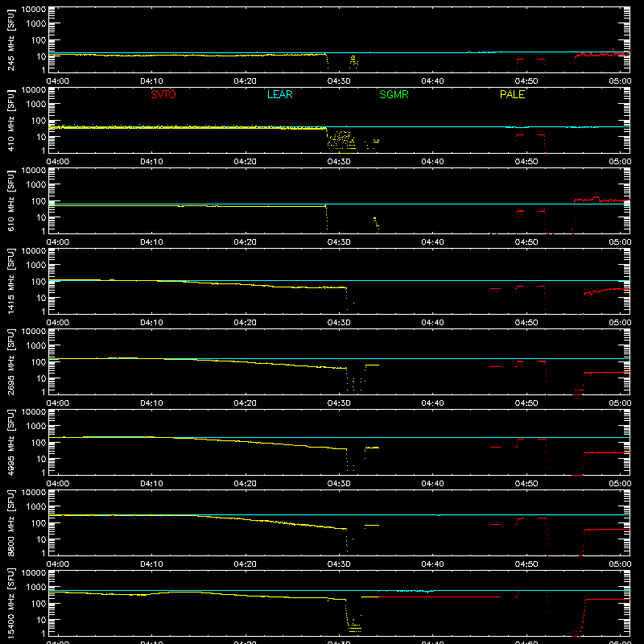
Task: Click the 100 tick on the 610 MHz plot
Action: tap(39, 201)
